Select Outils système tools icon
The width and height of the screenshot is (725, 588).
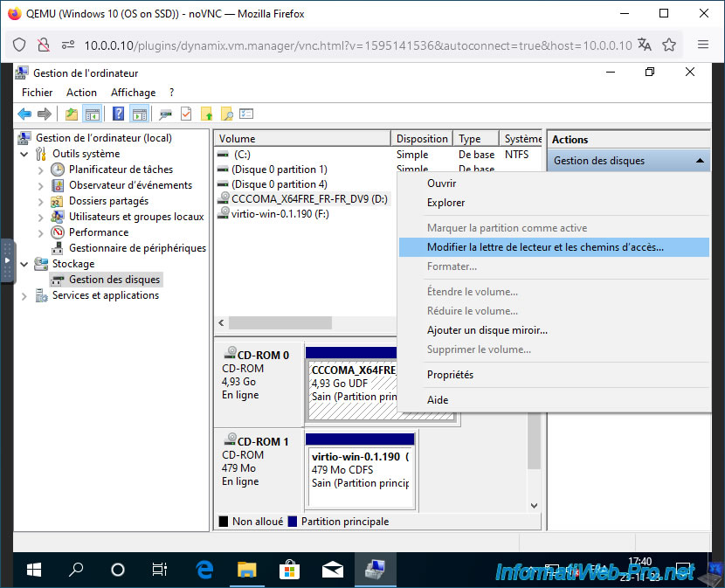click(x=41, y=154)
